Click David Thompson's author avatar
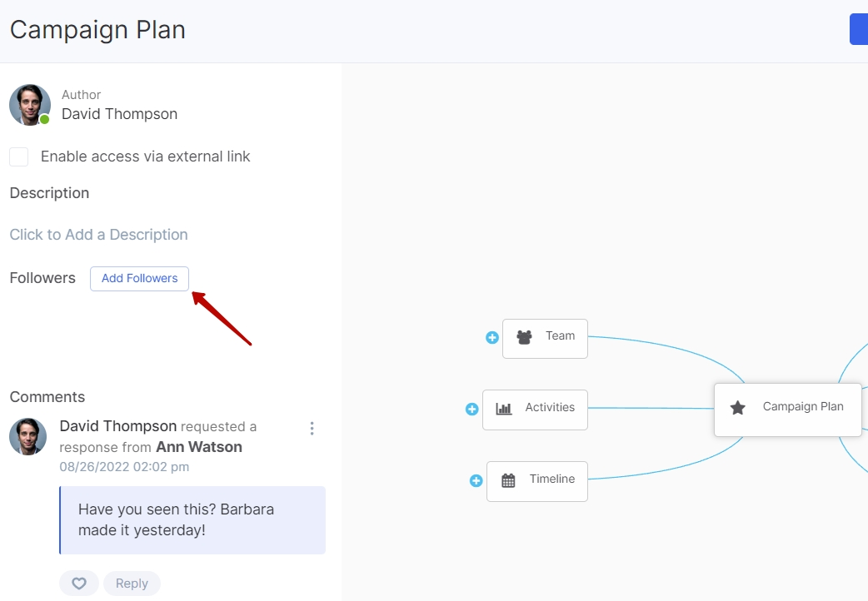 pos(30,105)
